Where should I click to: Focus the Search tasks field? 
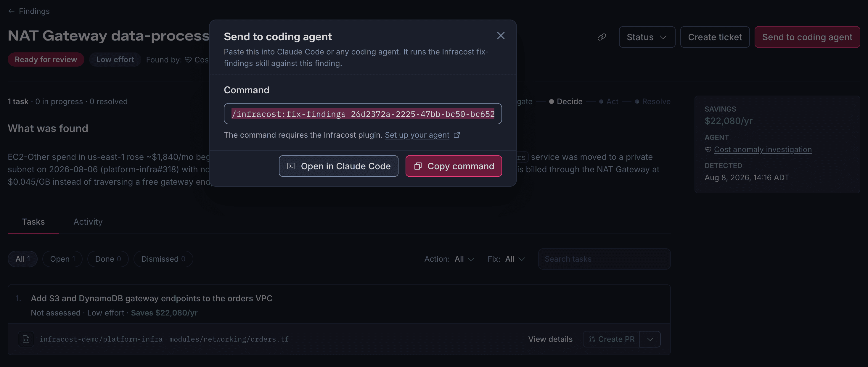pos(604,259)
